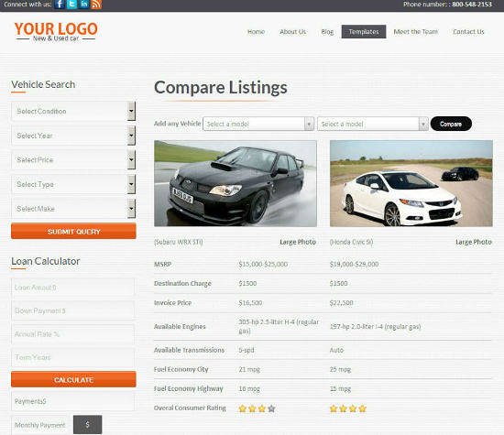Image resolution: width=504 pixels, height=435 pixels.
Task: Open the RSS feed icon
Action: coord(96,5)
